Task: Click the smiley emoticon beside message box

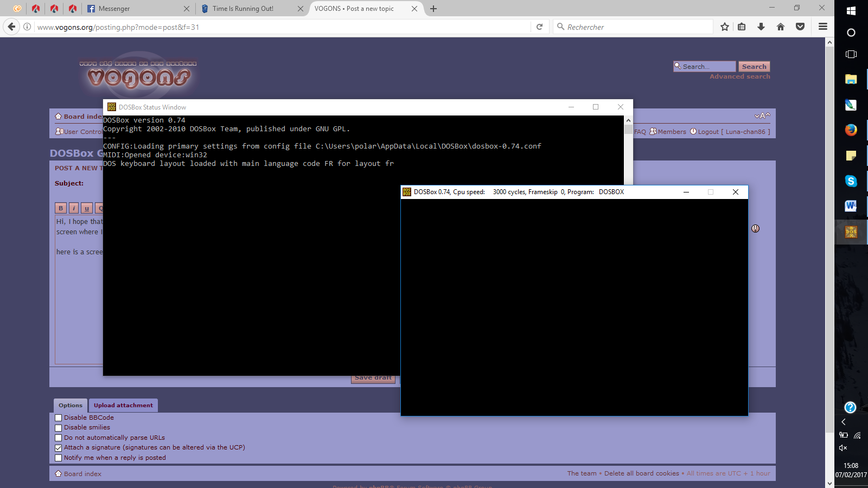Action: pos(755,228)
